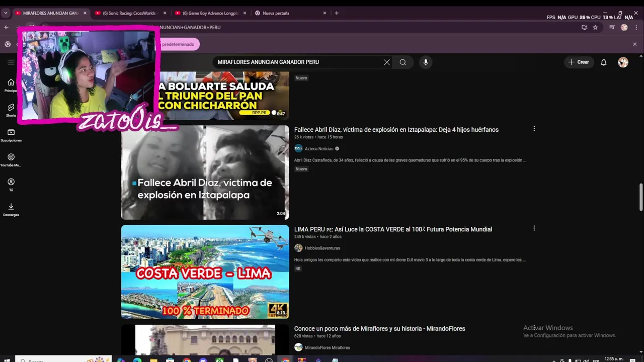The image size is (644, 362).
Task: Click the taskbar clock showing 12:35 a. m.
Action: pos(614,359)
